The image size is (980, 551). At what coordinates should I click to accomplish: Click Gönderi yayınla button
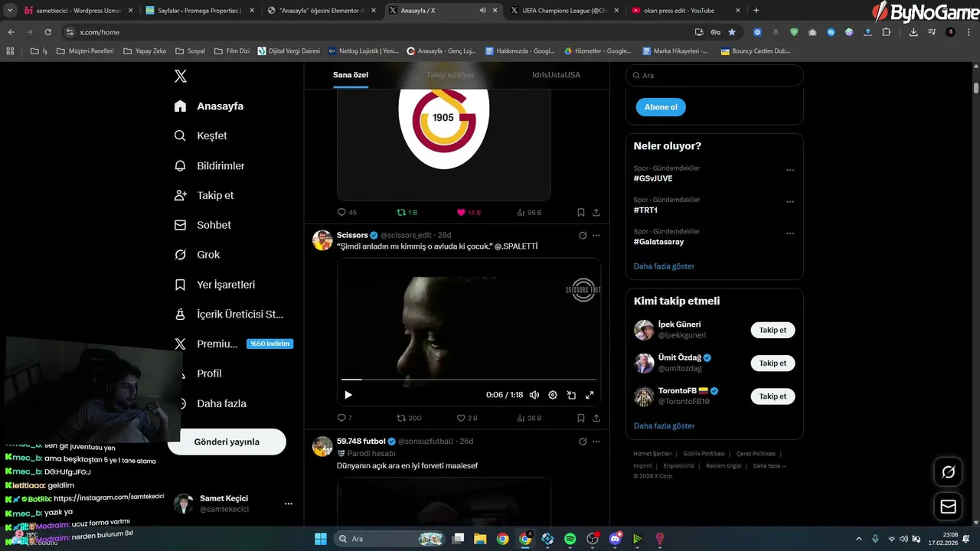pyautogui.click(x=227, y=442)
